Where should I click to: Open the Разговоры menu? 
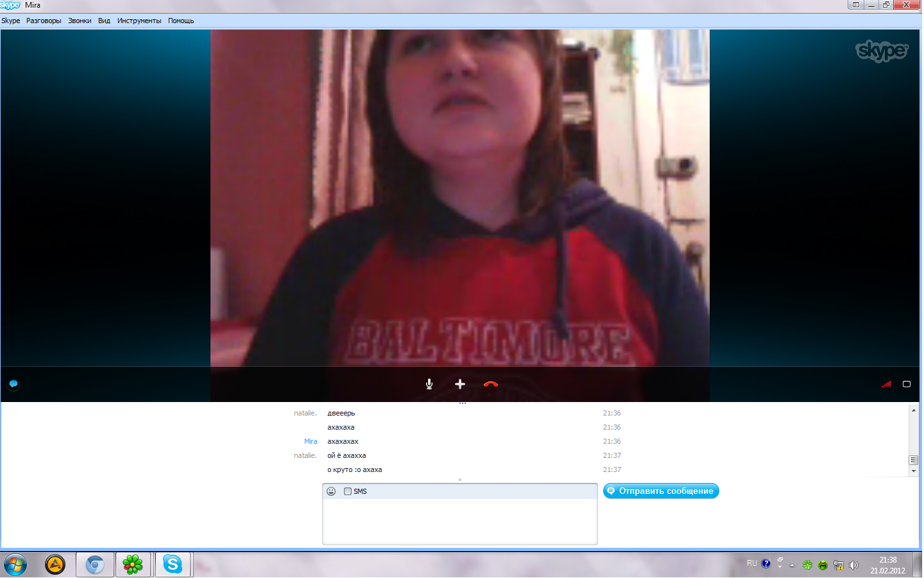pos(44,21)
